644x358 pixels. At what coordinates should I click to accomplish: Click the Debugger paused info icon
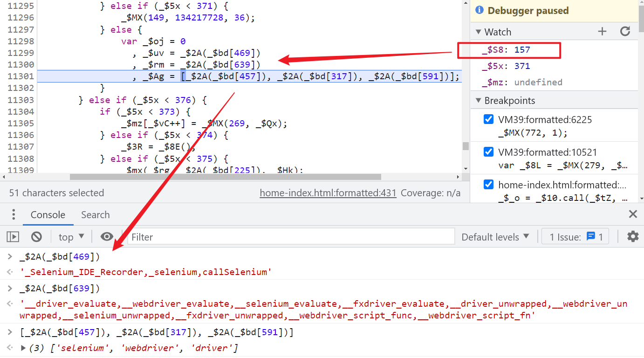click(x=479, y=10)
